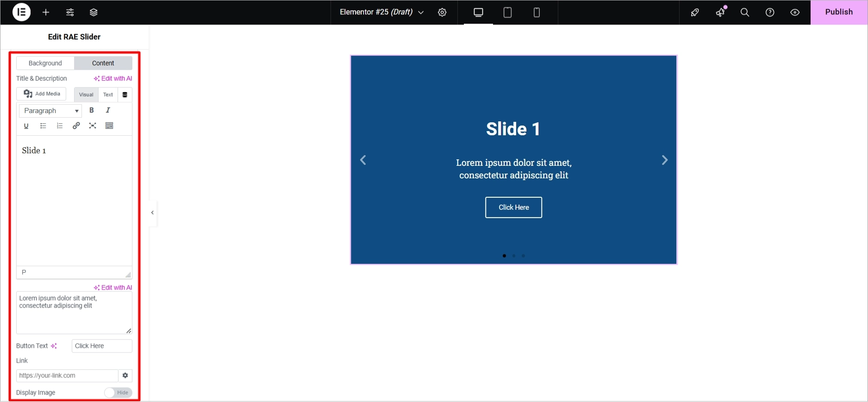
Task: Switch to mobile responsive view
Action: pos(537,13)
